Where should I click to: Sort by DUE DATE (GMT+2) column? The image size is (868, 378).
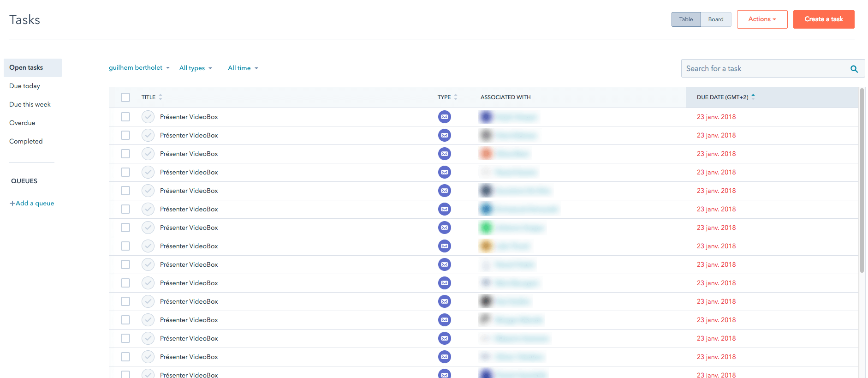point(725,97)
